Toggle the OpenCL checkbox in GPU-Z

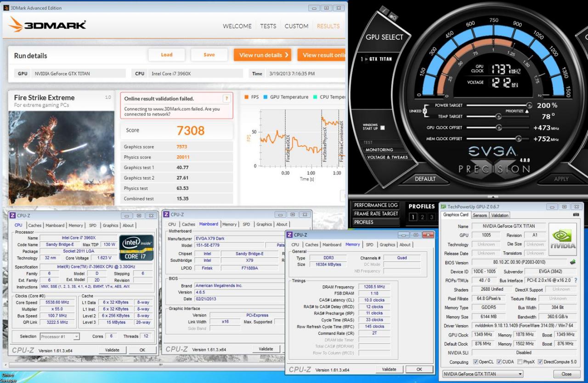pyautogui.click(x=475, y=362)
